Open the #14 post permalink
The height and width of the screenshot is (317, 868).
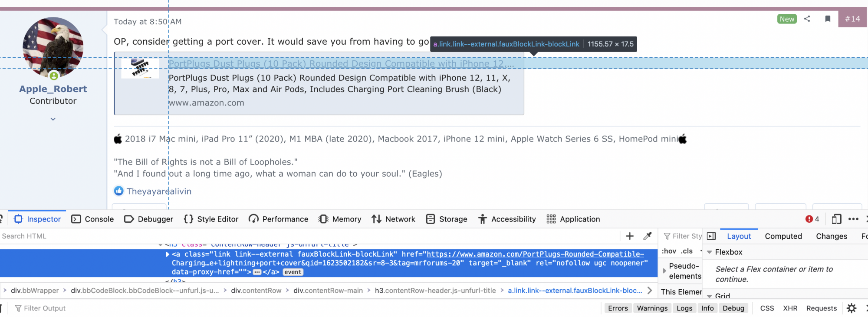pyautogui.click(x=852, y=19)
